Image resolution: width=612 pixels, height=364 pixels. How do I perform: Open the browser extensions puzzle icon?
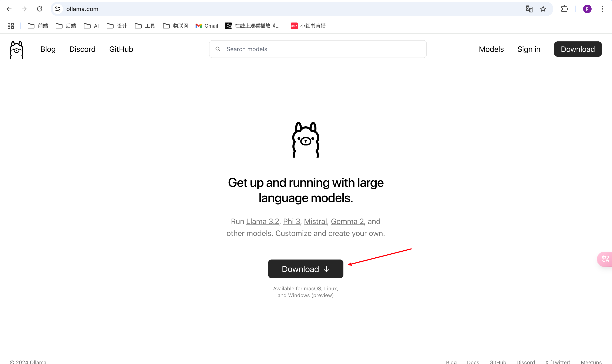pyautogui.click(x=564, y=9)
